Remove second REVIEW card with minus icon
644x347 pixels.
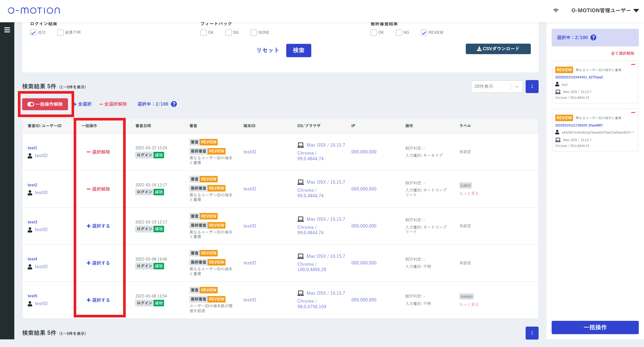tap(633, 113)
